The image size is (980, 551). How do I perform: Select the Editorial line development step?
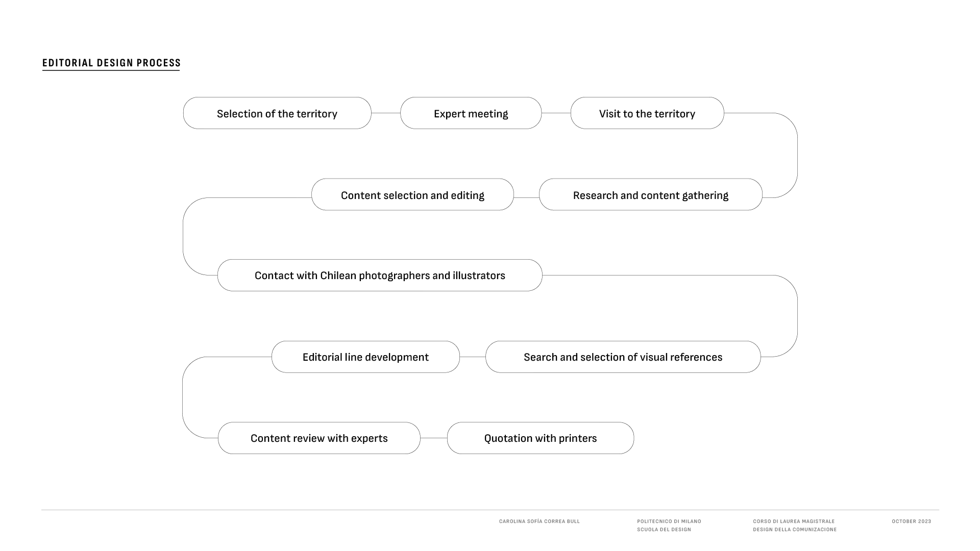point(365,357)
